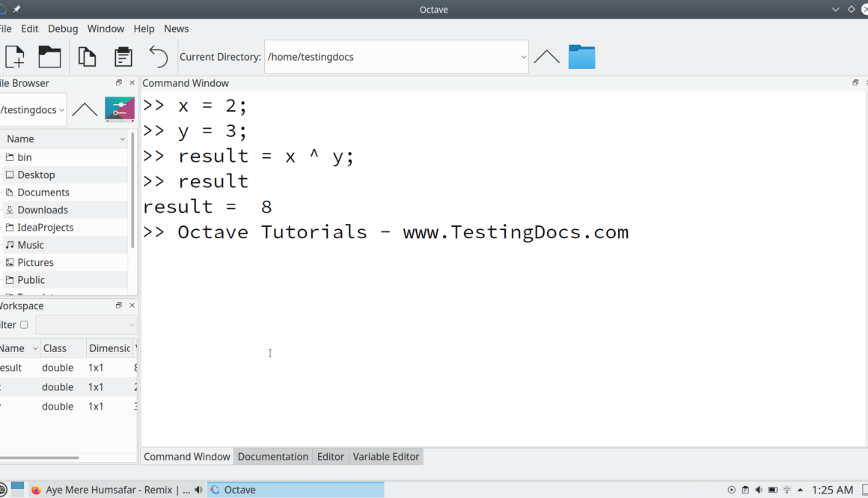Open an existing file from toolbar
Image resolution: width=868 pixels, height=498 pixels.
tap(49, 56)
